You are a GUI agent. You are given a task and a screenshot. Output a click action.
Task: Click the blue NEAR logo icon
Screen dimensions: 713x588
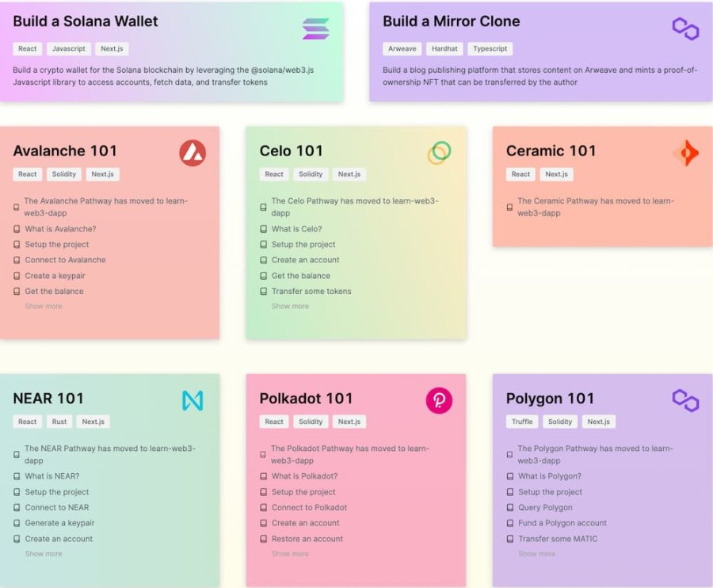193,400
